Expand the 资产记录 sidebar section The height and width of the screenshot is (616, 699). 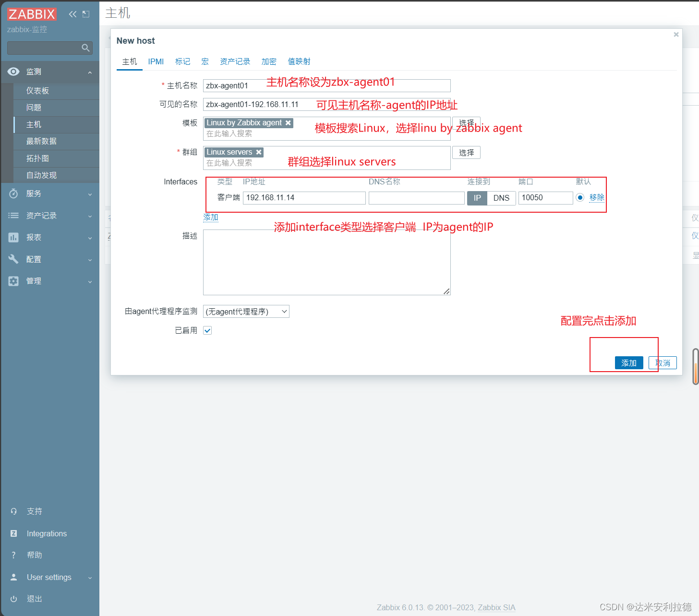point(90,217)
